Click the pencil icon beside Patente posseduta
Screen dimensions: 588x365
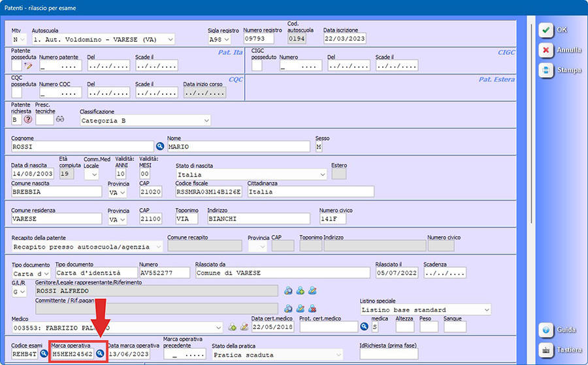pyautogui.click(x=28, y=65)
